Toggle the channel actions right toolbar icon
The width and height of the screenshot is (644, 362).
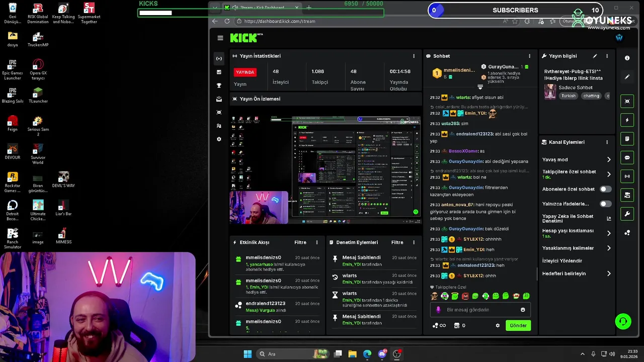tap(627, 195)
